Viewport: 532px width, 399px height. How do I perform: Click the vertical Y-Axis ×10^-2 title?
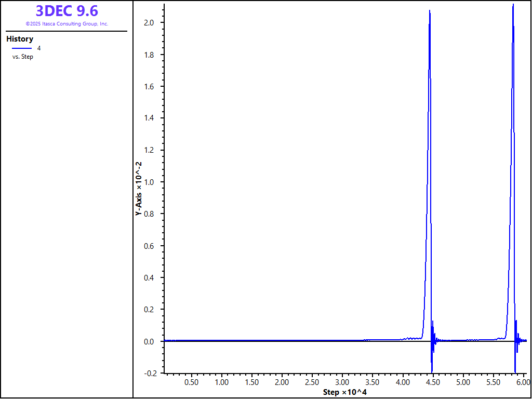[x=139, y=188]
